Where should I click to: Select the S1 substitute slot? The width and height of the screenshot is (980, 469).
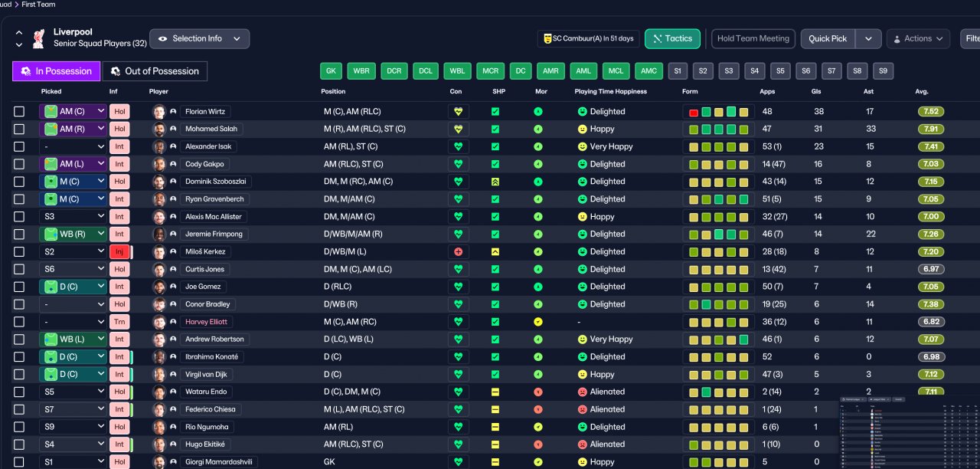tap(678, 71)
